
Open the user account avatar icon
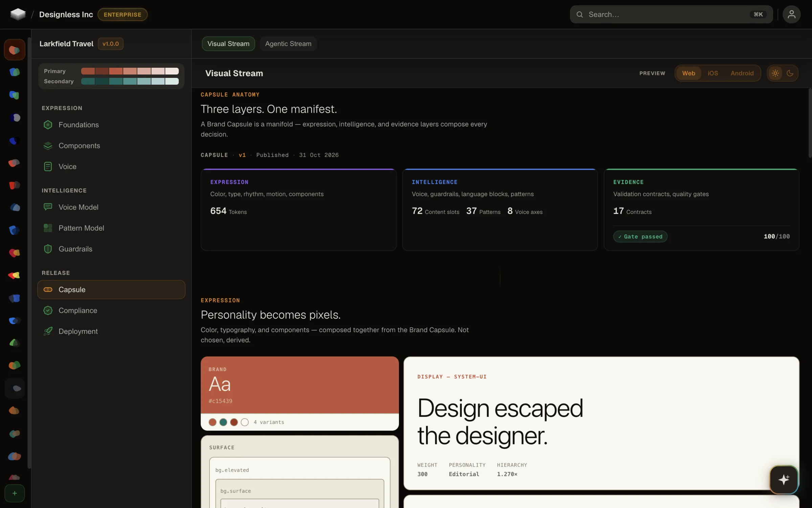coord(791,15)
